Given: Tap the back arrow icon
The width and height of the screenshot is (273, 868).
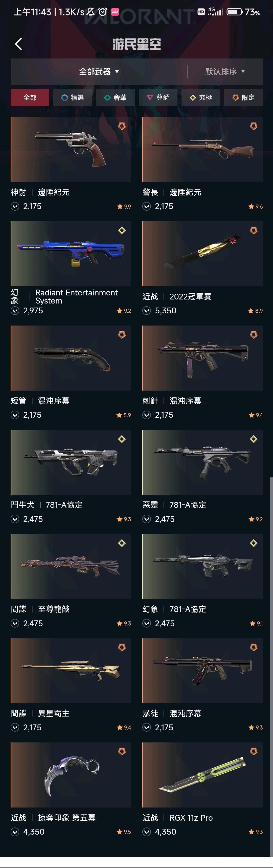Looking at the screenshot, I should coord(18,44).
